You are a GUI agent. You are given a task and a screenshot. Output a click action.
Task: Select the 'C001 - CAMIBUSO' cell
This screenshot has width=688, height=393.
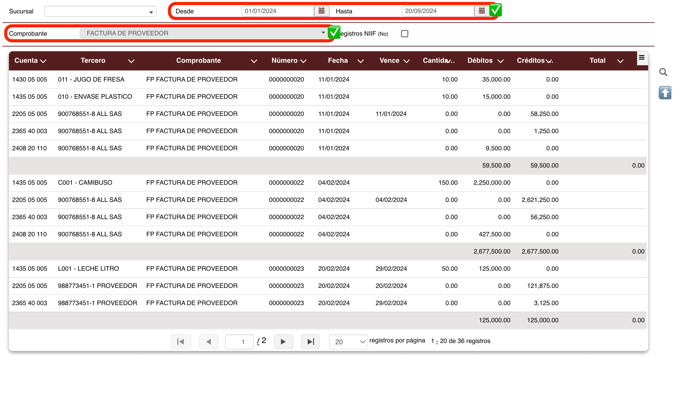pos(85,182)
